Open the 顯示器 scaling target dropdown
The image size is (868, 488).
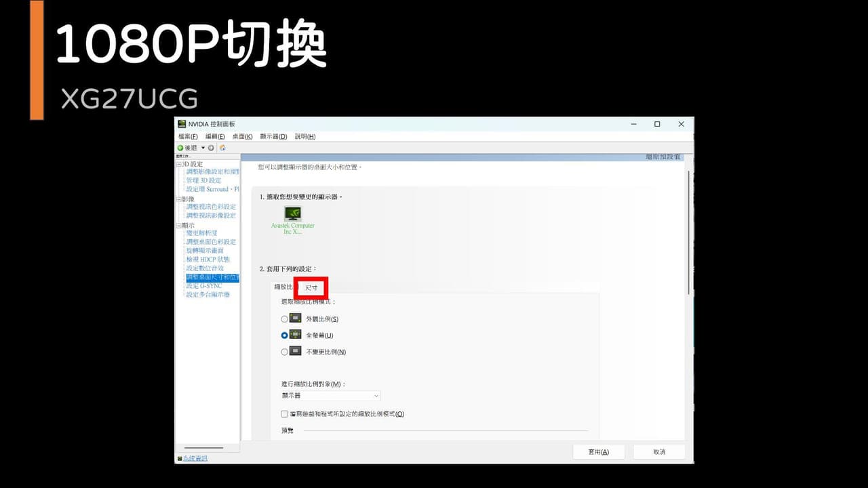click(x=331, y=396)
